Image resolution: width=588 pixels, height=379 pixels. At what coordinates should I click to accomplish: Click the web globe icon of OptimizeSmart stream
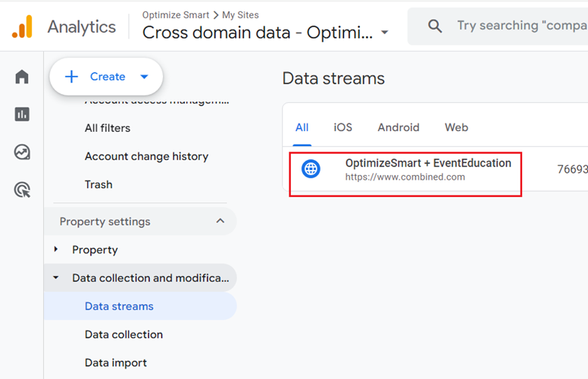click(x=311, y=169)
